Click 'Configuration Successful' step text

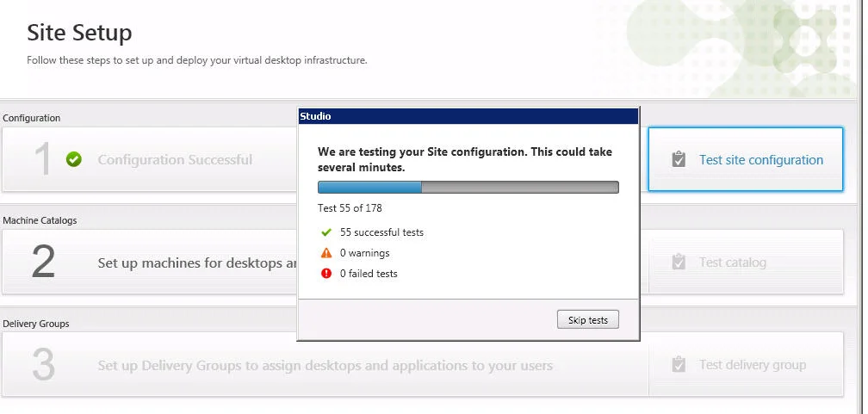pos(175,160)
